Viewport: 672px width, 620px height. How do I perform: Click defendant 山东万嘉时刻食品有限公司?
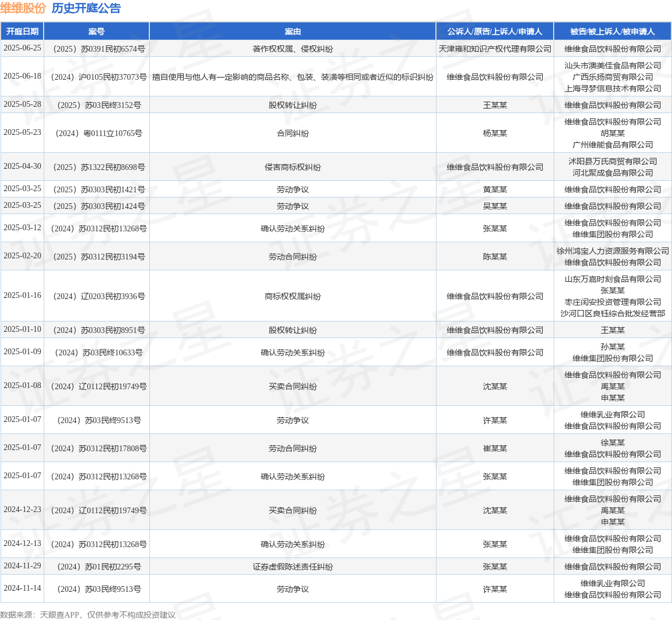(612, 279)
